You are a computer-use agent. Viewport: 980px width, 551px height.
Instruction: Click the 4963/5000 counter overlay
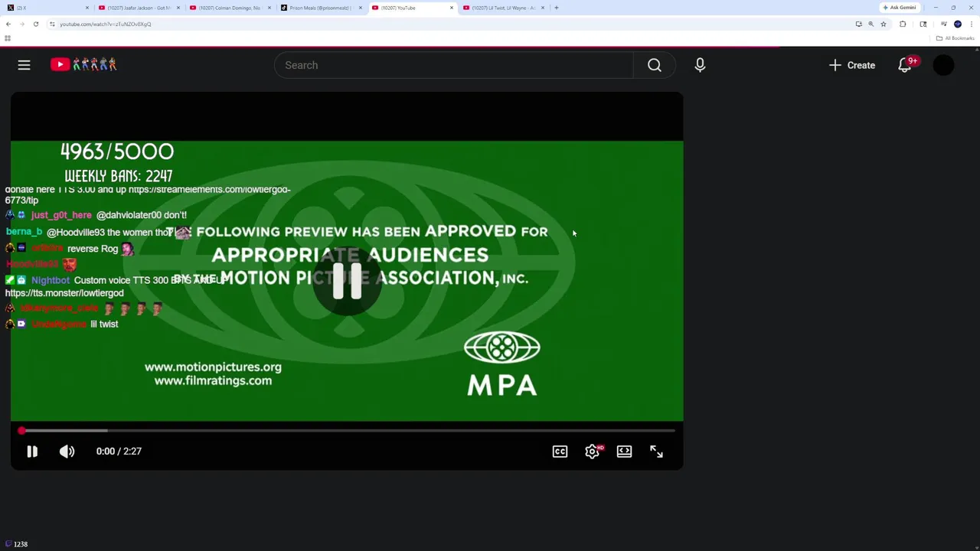117,152
